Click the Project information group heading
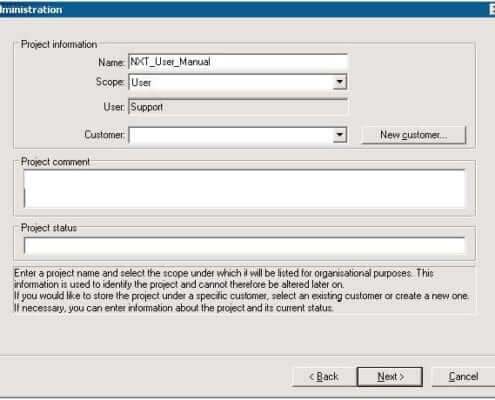The image size is (495, 400). point(59,44)
